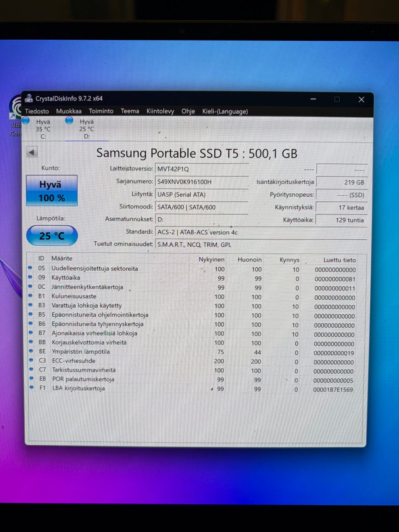Click status dot for Ympäristön lämpötila row
The image size is (399, 532).
pyautogui.click(x=31, y=351)
